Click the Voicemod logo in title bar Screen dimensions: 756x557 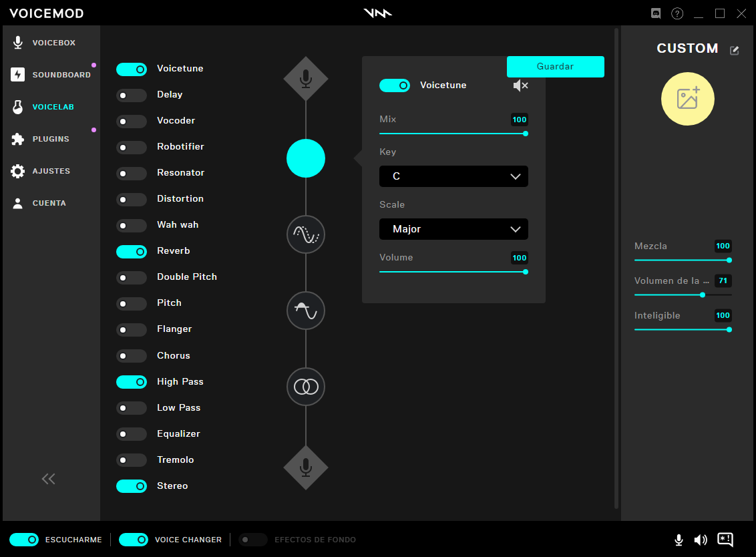[x=377, y=13]
